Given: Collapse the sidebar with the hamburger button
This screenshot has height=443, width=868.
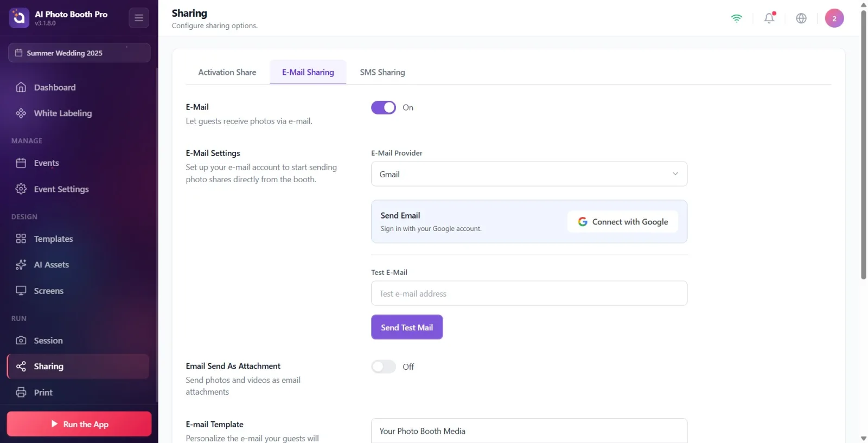Looking at the screenshot, I should 139,18.
